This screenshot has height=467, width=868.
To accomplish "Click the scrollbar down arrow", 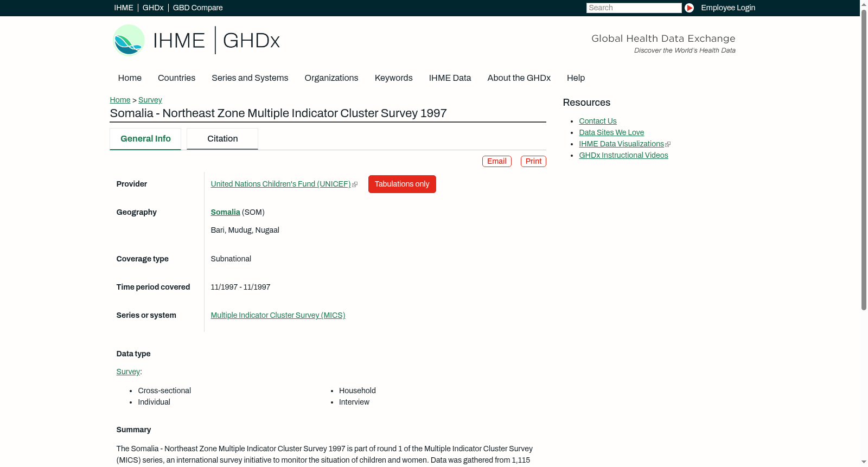I will pyautogui.click(x=864, y=462).
